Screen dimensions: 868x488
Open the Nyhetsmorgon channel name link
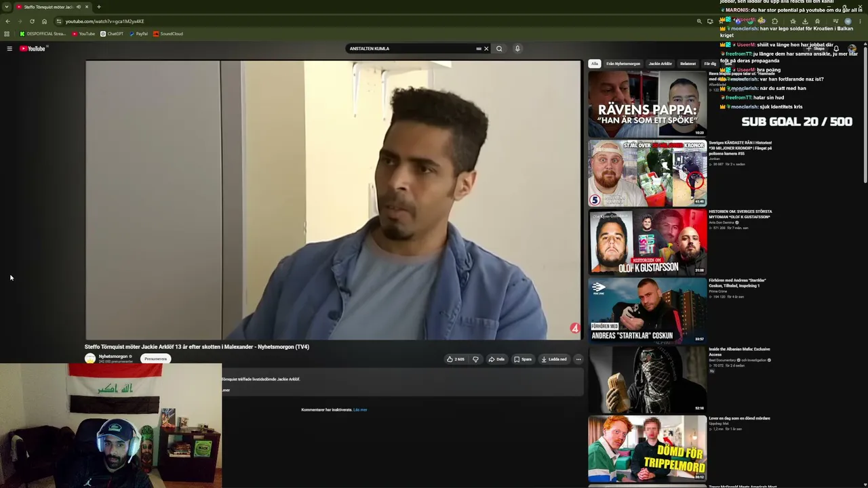[x=113, y=357]
